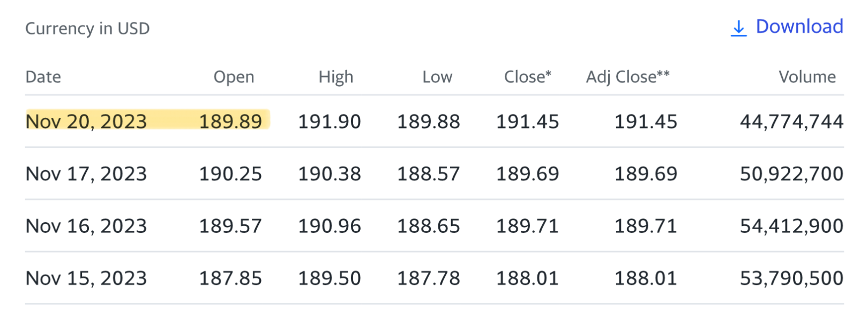The height and width of the screenshot is (310, 868).
Task: Click the volume value 44,774,744
Action: (x=791, y=122)
